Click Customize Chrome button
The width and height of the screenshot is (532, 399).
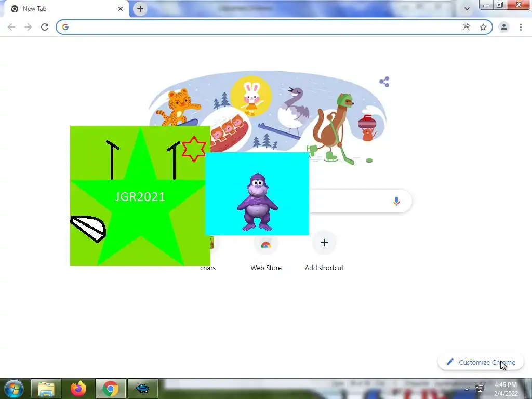(481, 362)
